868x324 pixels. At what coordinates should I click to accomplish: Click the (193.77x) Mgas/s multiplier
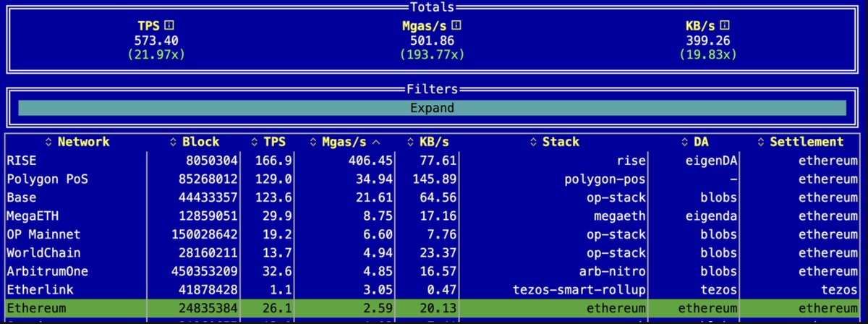[x=432, y=54]
